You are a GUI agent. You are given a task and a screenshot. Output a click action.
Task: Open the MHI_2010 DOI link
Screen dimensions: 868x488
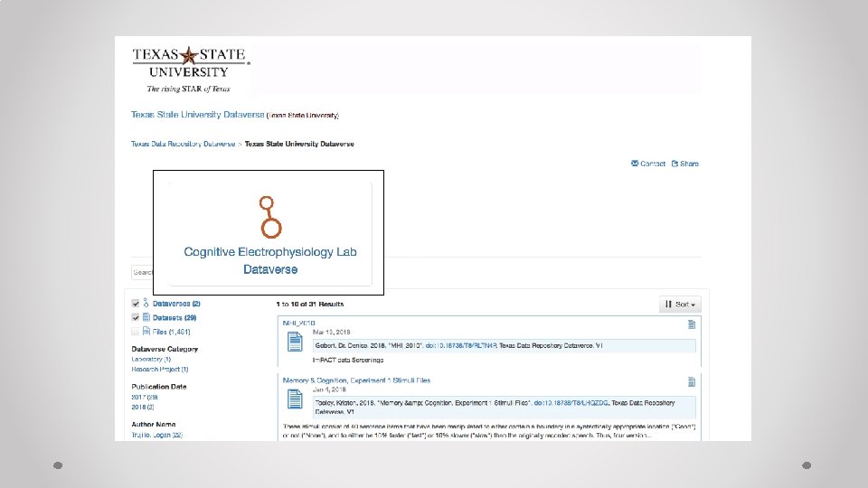pos(460,346)
